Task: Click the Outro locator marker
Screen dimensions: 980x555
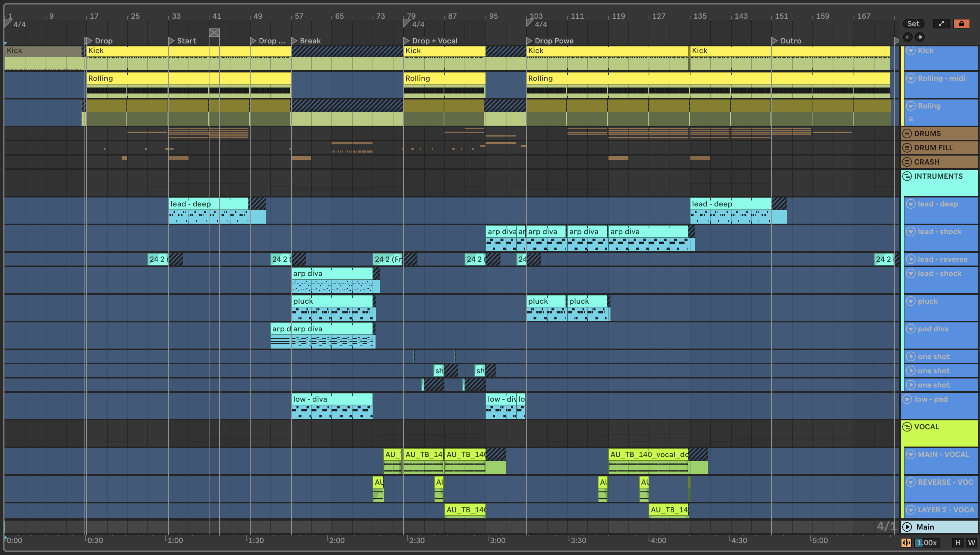Action: (774, 41)
